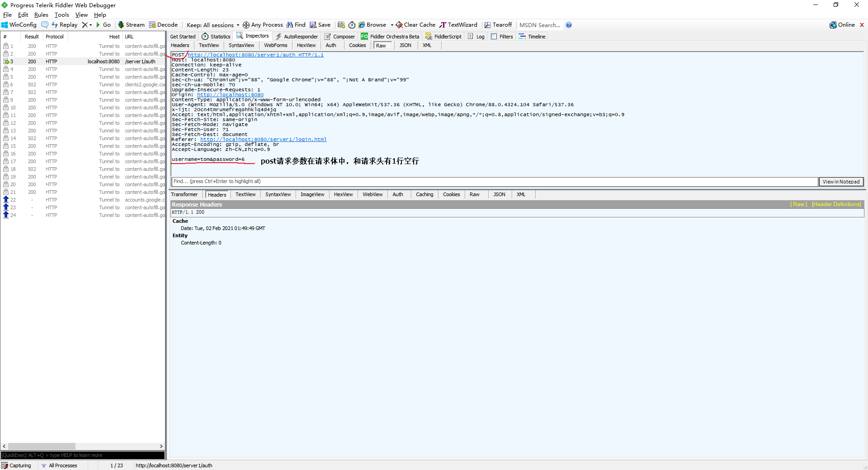Click View in Notepad button
Image resolution: width=868 pixels, height=470 pixels.
841,182
